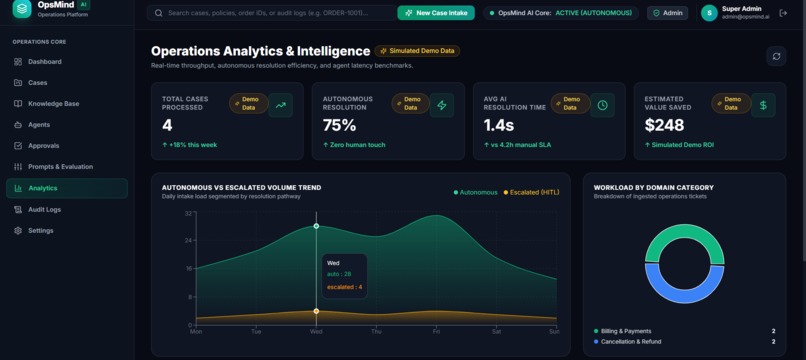The width and height of the screenshot is (806, 360).
Task: Focus the search cases input field
Action: coord(271,13)
